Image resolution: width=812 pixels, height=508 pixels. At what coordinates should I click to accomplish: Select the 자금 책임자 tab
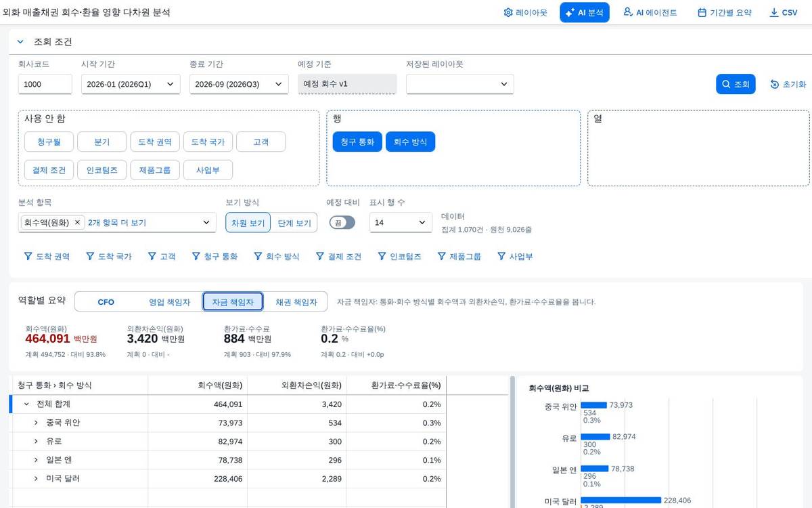point(233,302)
